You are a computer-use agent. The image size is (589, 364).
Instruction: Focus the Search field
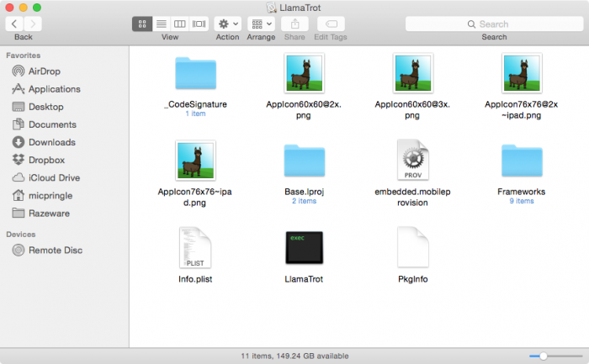[495, 24]
